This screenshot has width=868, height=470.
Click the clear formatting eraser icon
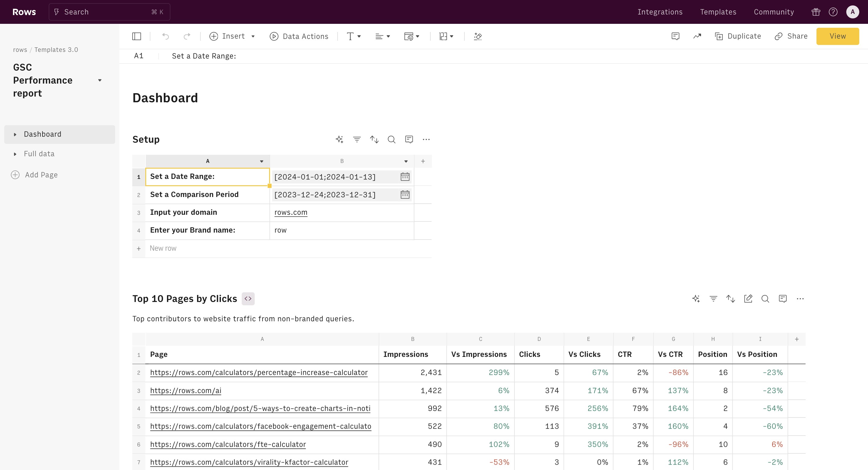(478, 36)
